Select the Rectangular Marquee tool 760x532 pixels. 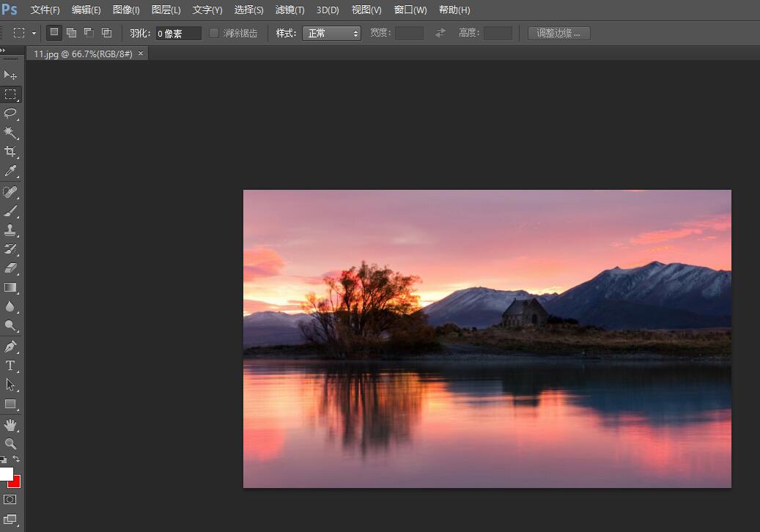(10, 95)
